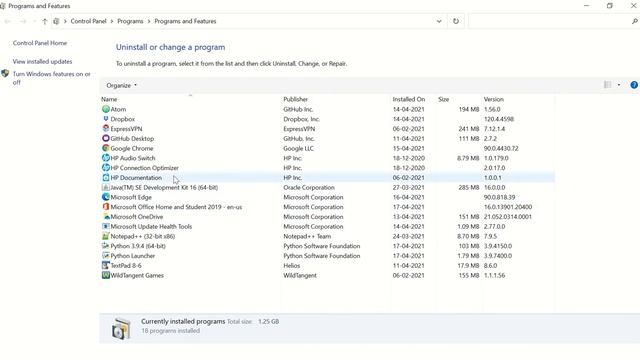
Task: Click the TextPad 8-6 name entry
Action: pos(126,266)
